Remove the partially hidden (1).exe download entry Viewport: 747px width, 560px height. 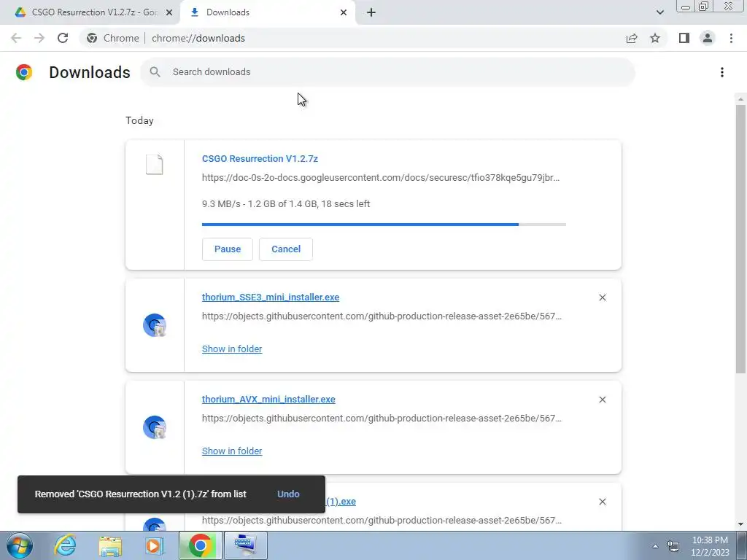click(x=602, y=502)
